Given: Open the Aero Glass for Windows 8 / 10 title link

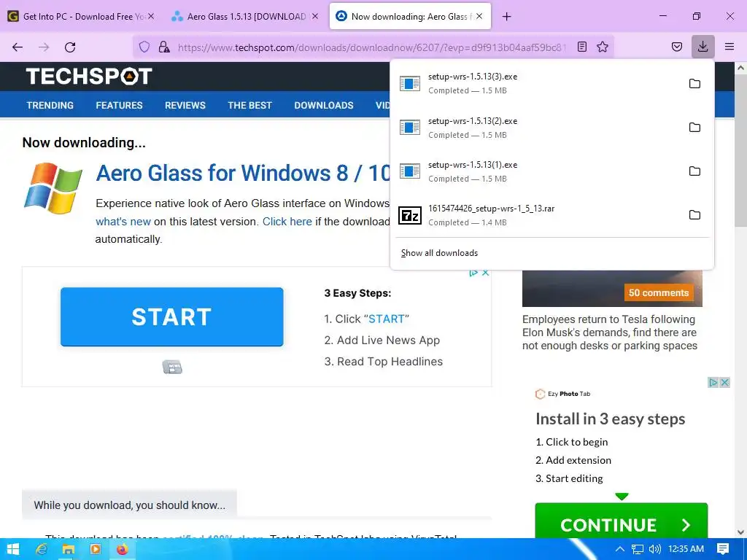Looking at the screenshot, I should (243, 173).
